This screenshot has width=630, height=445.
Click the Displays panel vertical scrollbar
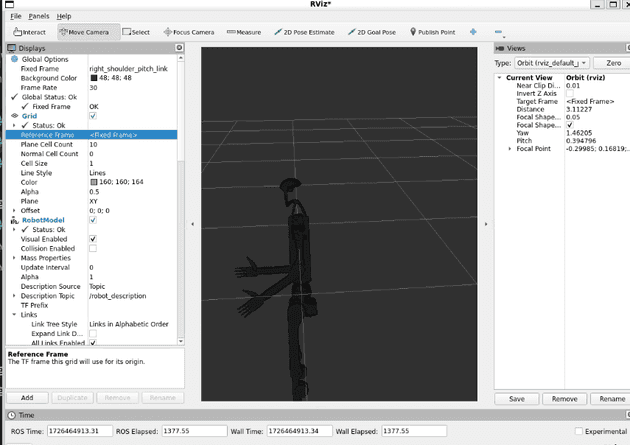pos(181,200)
